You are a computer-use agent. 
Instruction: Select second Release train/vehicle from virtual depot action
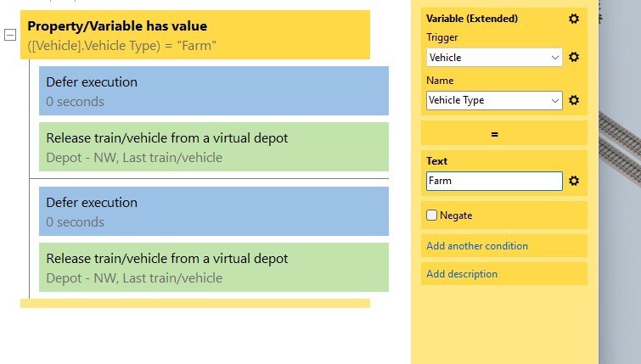(x=214, y=267)
